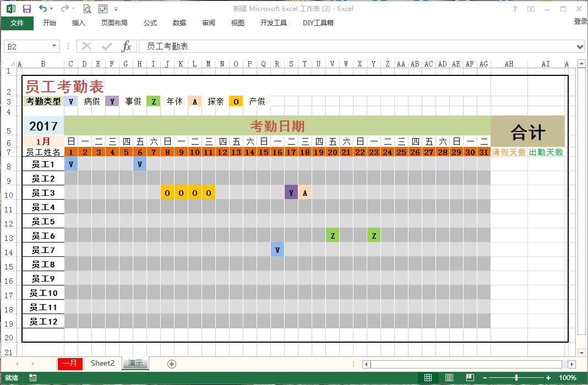The image size is (588, 385).
Task: Add a new worksheet with the plus button
Action: 171,364
